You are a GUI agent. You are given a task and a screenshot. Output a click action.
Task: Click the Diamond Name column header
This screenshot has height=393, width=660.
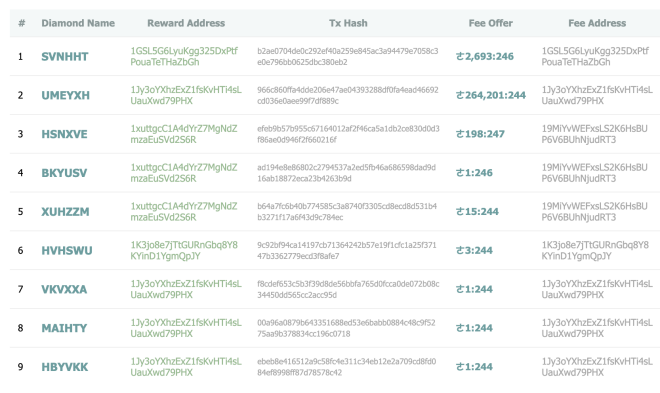click(x=78, y=23)
